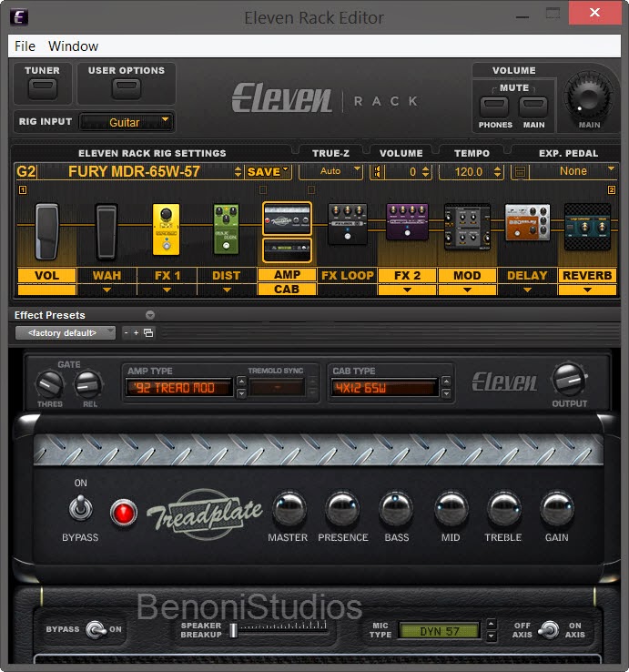Select the FX LOOP device icon
This screenshot has width=629, height=672.
(x=348, y=224)
